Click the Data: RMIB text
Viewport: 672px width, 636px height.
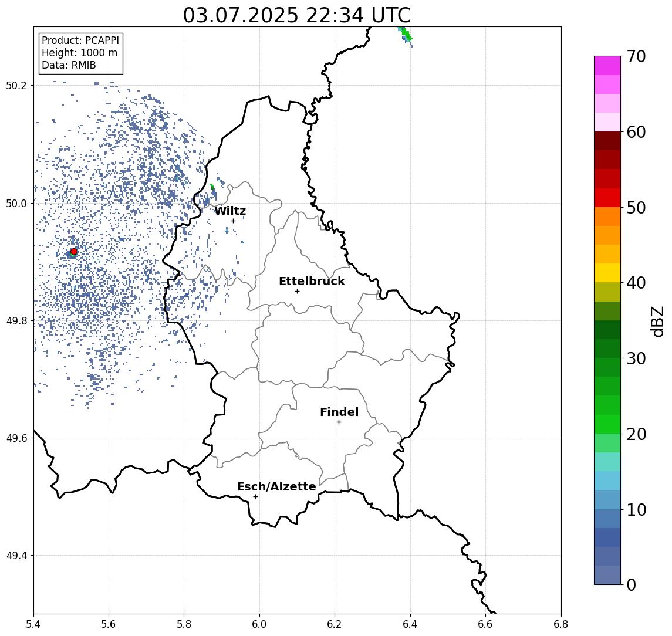69,65
